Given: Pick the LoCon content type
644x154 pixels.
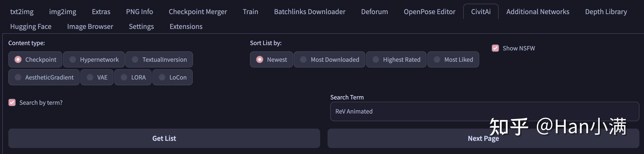Looking at the screenshot, I should pos(172,77).
